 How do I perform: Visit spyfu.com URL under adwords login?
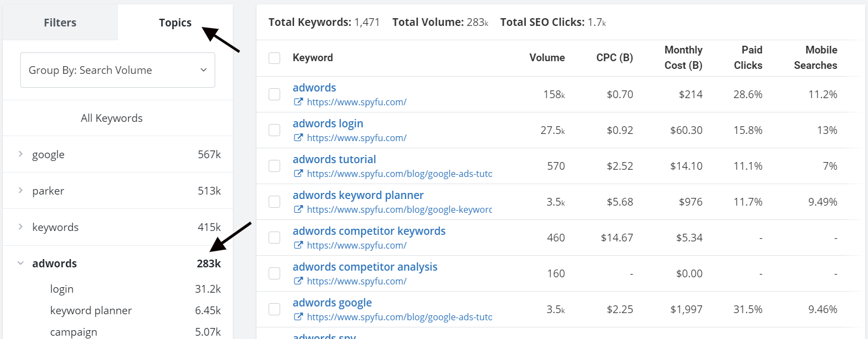(x=357, y=138)
